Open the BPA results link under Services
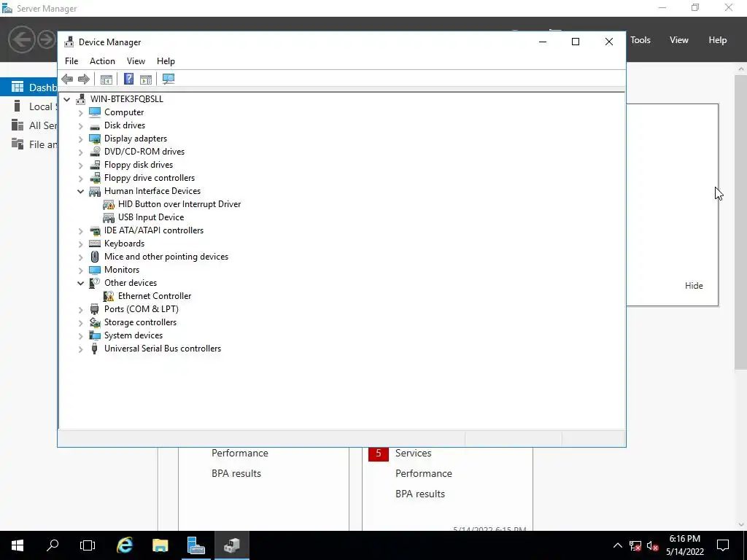The image size is (747, 560). click(419, 494)
